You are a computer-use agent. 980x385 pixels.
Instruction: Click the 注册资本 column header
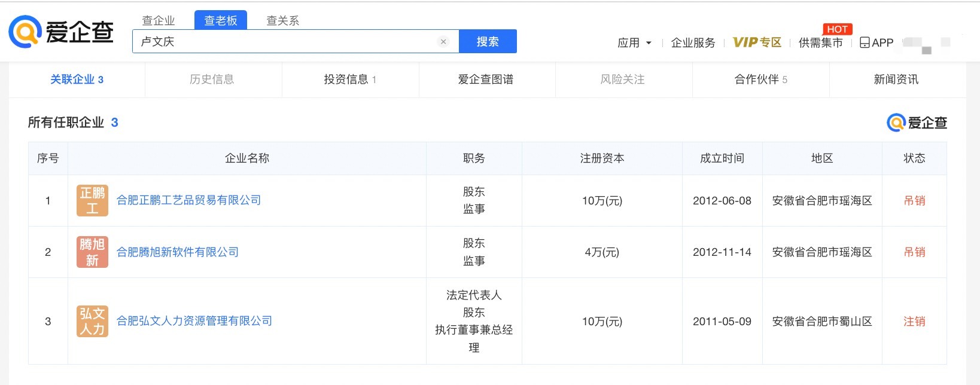tap(602, 158)
